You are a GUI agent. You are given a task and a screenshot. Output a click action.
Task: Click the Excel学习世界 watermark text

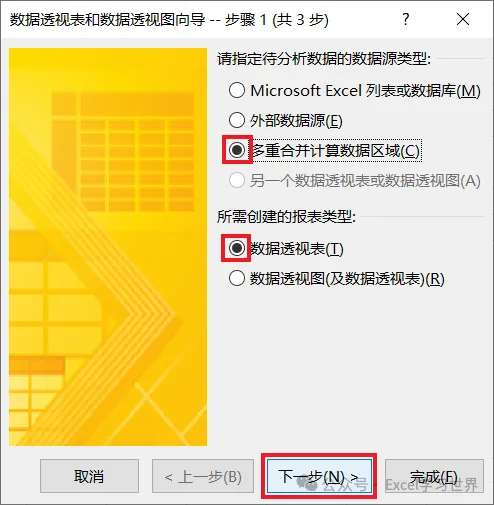tap(431, 485)
